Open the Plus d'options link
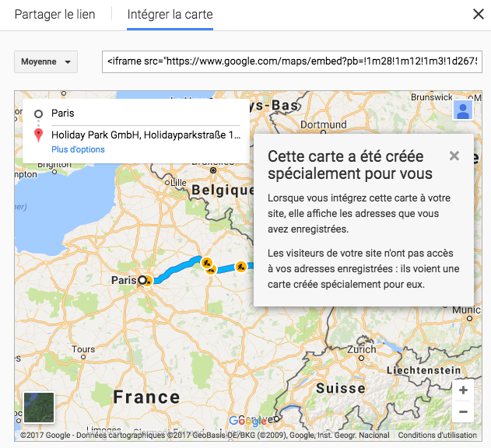 pyautogui.click(x=78, y=149)
